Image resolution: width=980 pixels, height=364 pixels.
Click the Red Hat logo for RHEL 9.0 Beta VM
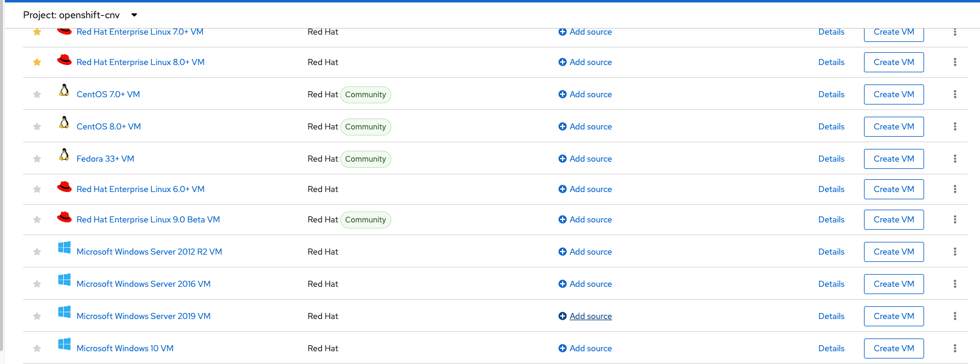64,217
